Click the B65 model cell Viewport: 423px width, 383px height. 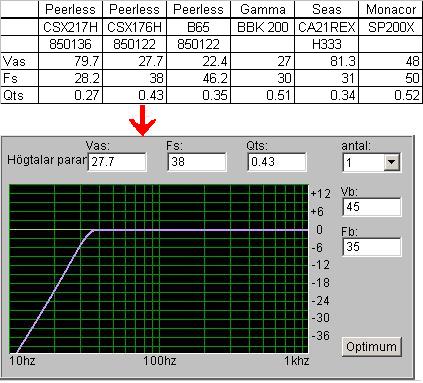[x=198, y=27]
